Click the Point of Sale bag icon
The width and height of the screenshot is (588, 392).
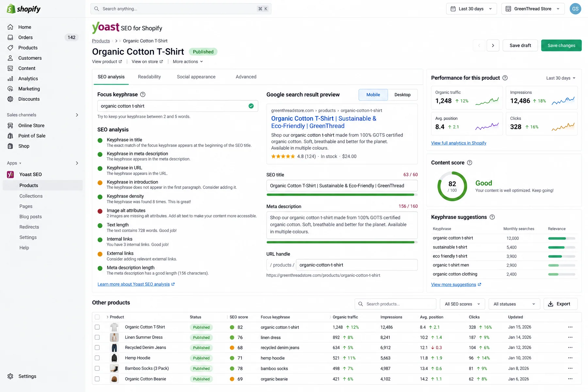tap(10, 136)
